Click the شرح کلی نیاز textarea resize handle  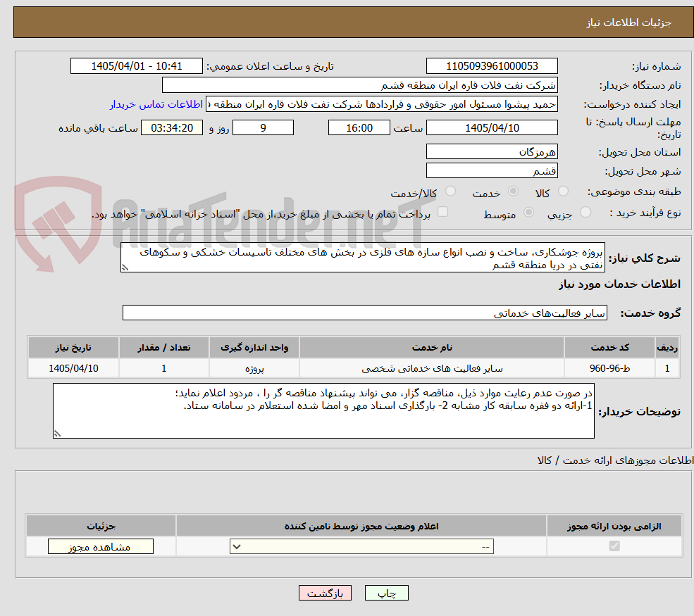tap(125, 268)
